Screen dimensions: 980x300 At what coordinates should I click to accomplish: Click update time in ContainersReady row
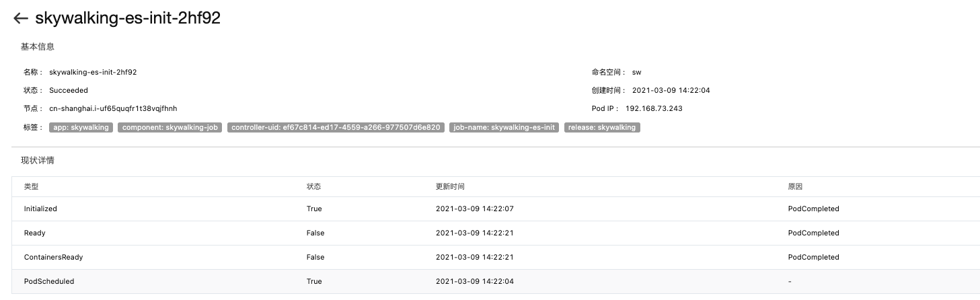(475, 257)
